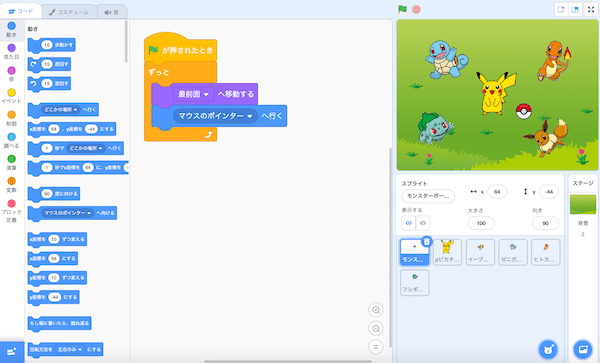Viewport: 600px width, 363px height.
Task: Open the 音 sound tab
Action: 111,12
